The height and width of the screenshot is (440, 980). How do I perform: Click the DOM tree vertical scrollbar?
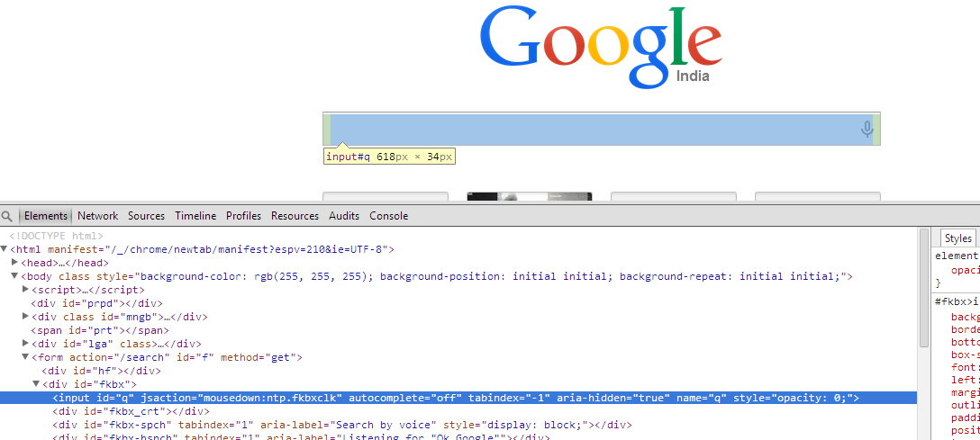pyautogui.click(x=924, y=287)
